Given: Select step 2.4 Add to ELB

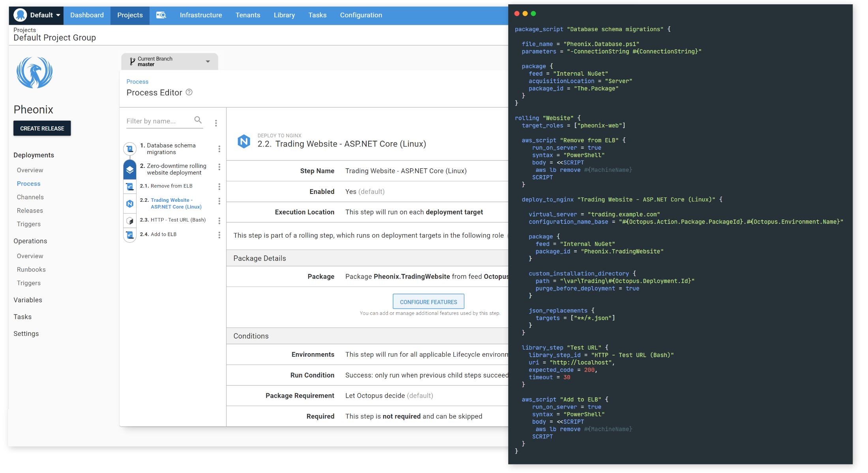Looking at the screenshot, I should pyautogui.click(x=158, y=235).
